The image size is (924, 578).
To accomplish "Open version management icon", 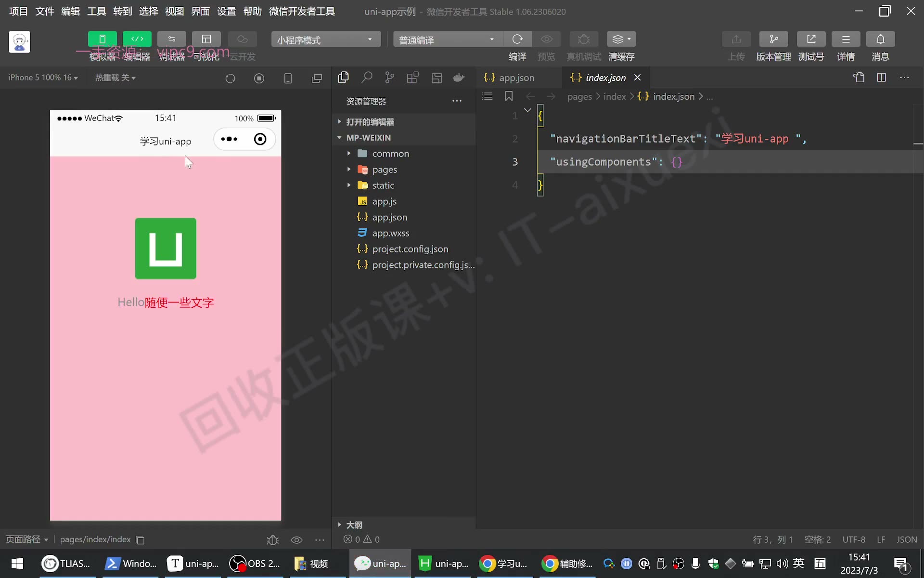I will click(x=773, y=39).
